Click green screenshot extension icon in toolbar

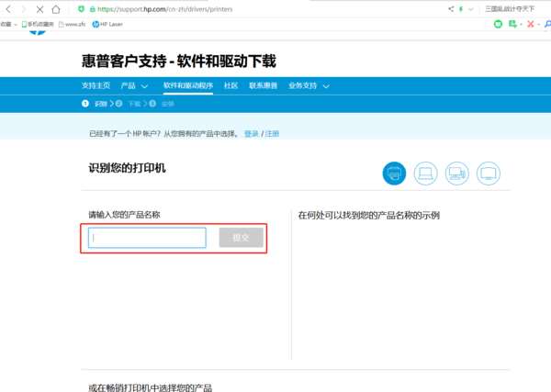tap(513, 24)
